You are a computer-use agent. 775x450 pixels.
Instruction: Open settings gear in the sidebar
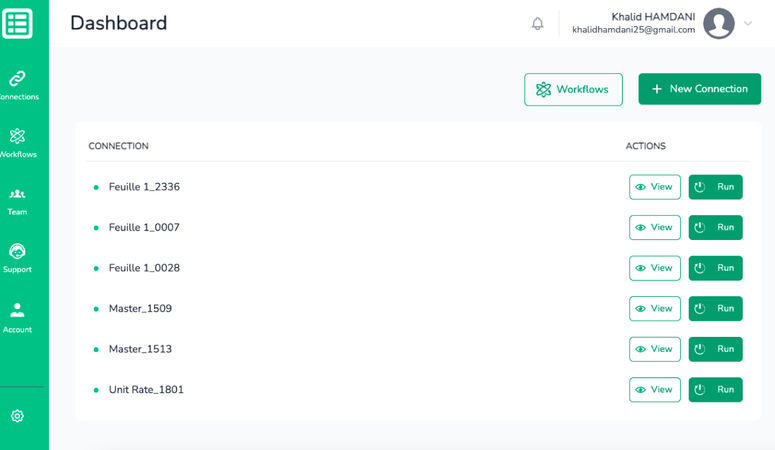point(17,416)
